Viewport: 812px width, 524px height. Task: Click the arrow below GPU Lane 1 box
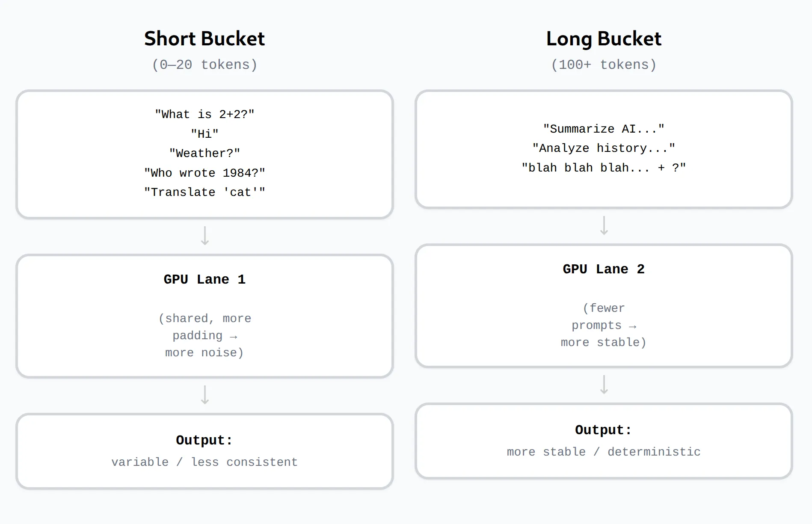pos(205,395)
